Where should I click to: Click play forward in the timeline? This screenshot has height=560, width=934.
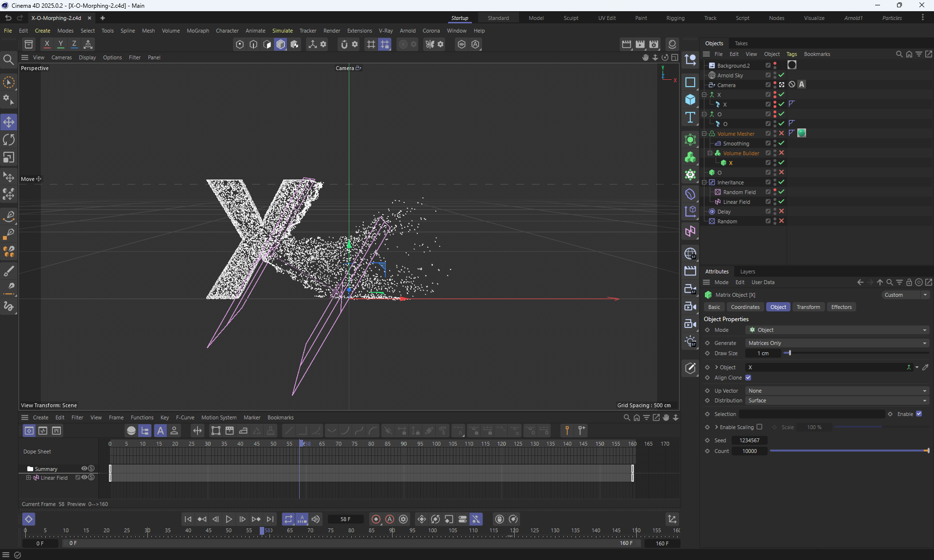229,519
